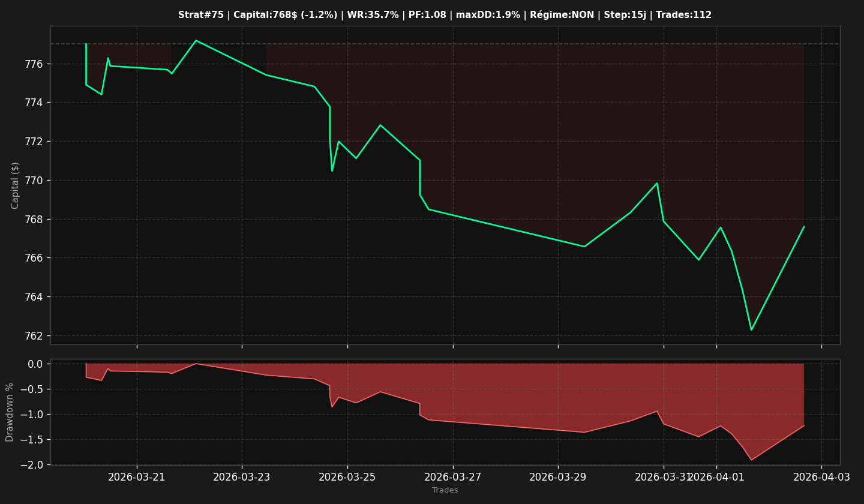The image size is (864, 504).
Task: Select the 2026-04-03 date label
Action: (821, 477)
